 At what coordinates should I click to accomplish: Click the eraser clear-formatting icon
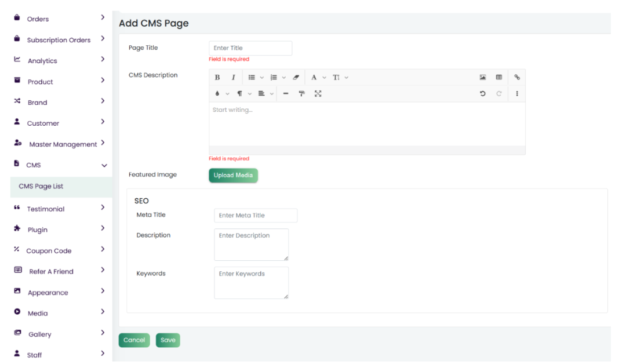[x=296, y=78]
